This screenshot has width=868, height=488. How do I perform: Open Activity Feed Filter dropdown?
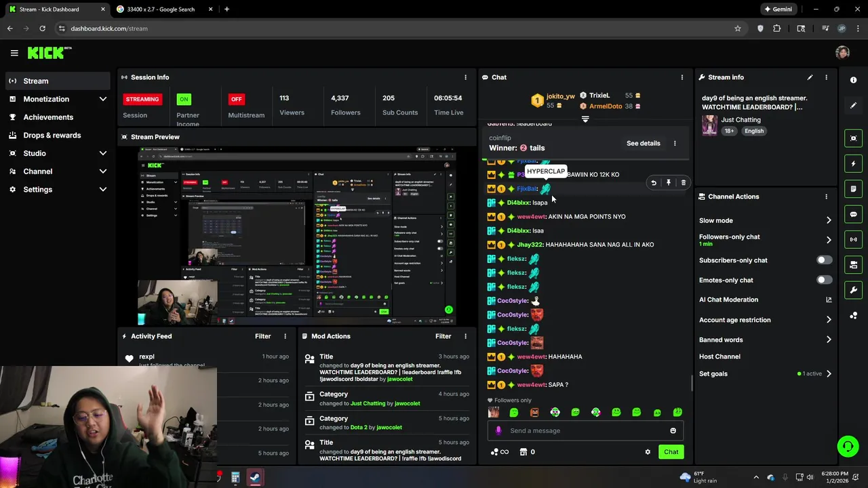point(262,336)
